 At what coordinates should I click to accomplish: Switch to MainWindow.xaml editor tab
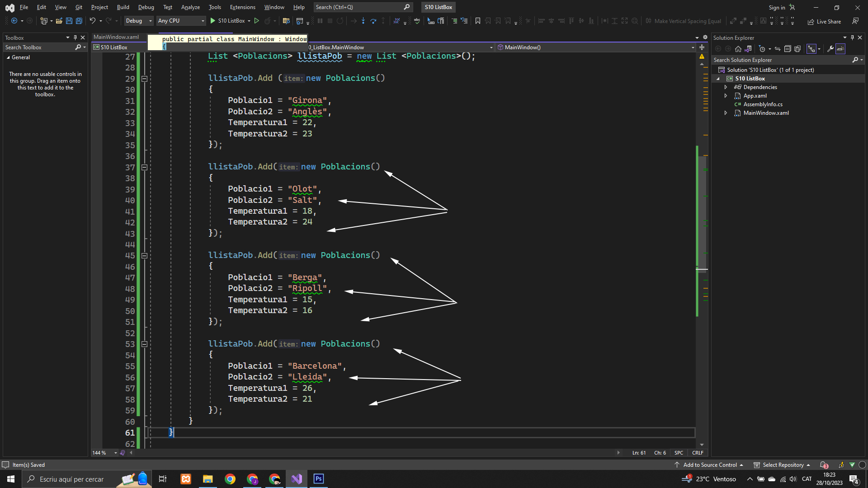[116, 37]
